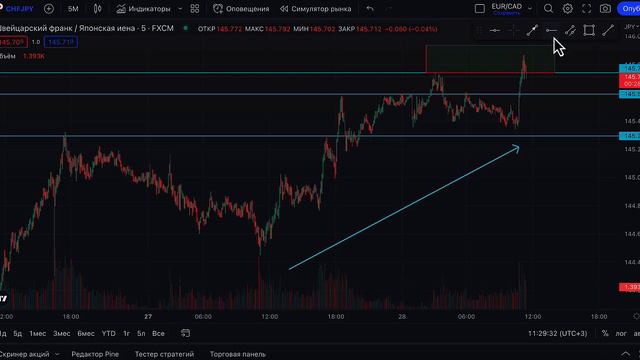Open the chart layout selector square icon
Screen dimensions: 640x360
pos(480,9)
